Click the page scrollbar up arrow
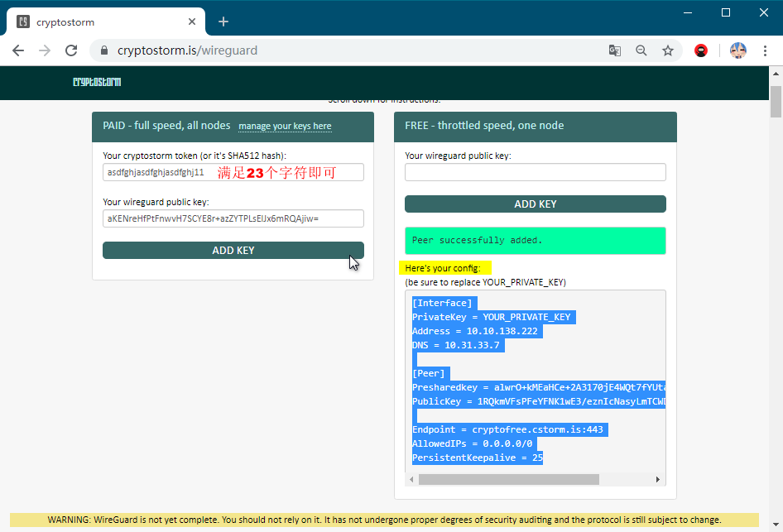Viewport: 783px width, 532px height. pos(776,74)
